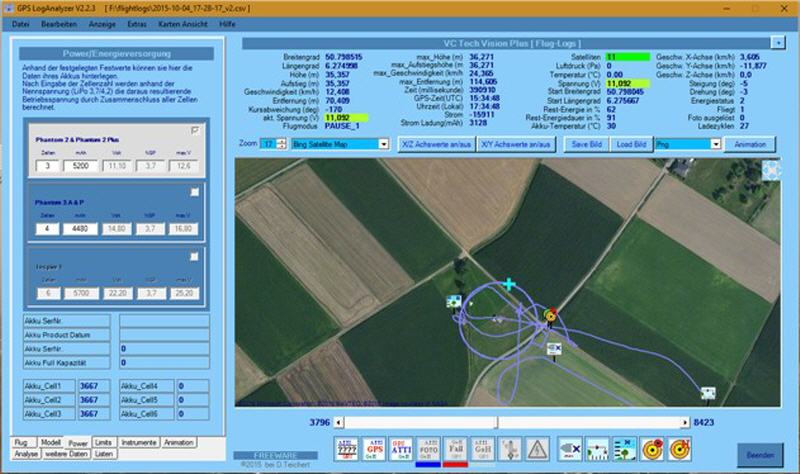Collapse the VC Tech Vision Plus panel arrow
Screen dimensions: 800x474
pos(778,43)
